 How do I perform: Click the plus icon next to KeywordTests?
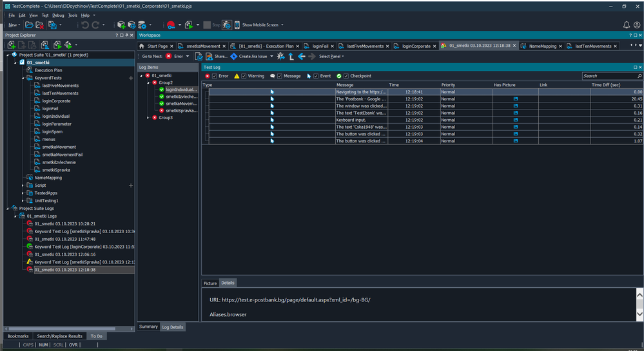(x=131, y=78)
